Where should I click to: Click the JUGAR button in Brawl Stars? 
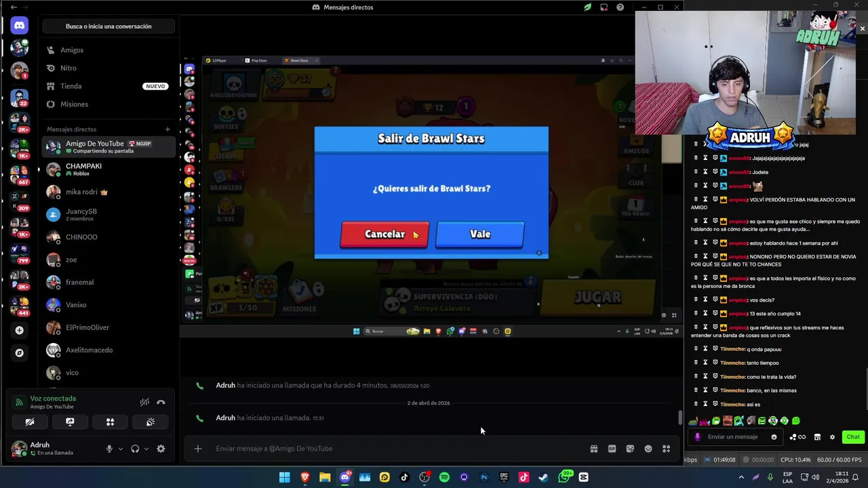pyautogui.click(x=597, y=297)
